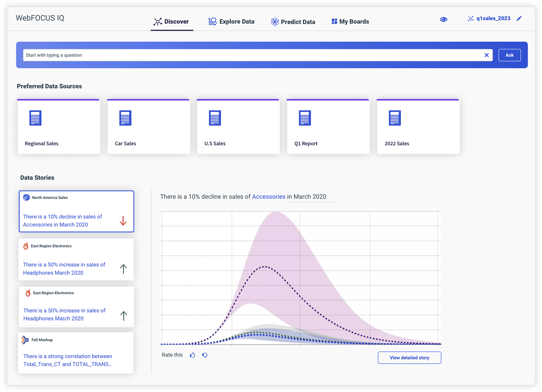Image resolution: width=542 pixels, height=392 pixels.
Task: Click the Car Sales document icon
Action: point(125,118)
